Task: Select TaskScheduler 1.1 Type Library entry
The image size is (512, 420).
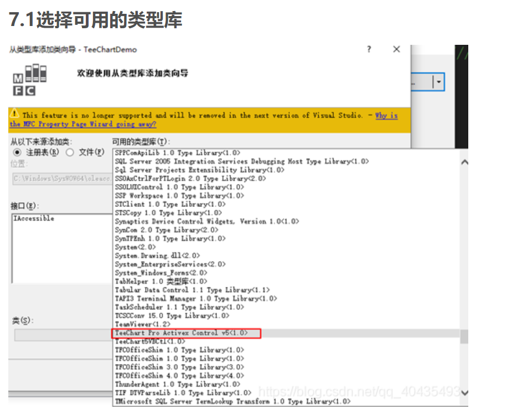Action: (x=179, y=307)
